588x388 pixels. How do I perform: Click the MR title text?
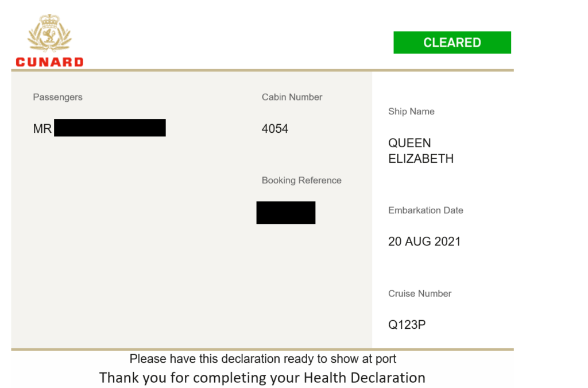pos(42,129)
